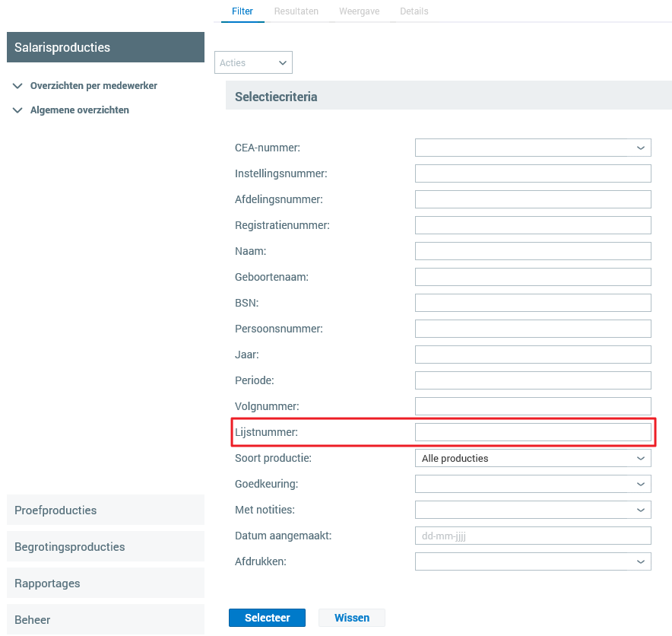This screenshot has height=636, width=672.
Task: Click the Lijstnummer input field
Action: tap(533, 432)
